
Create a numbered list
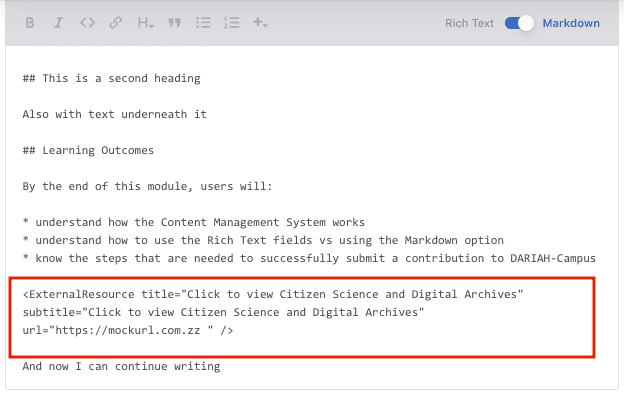pos(232,23)
